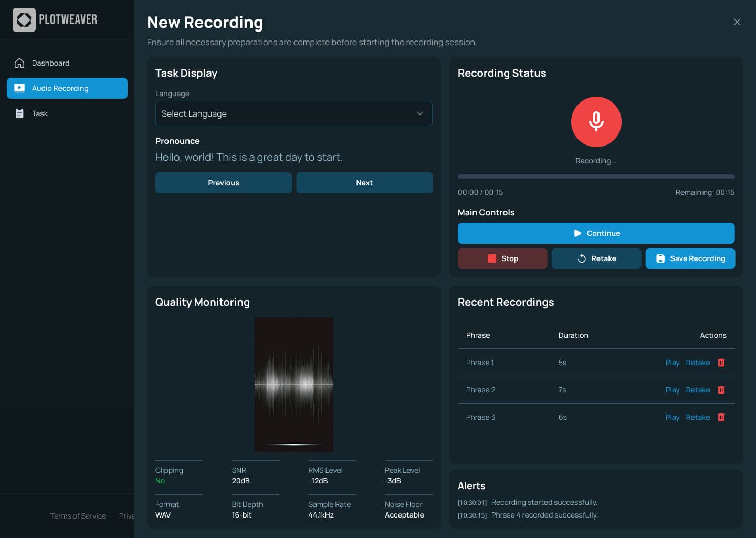Retake Phrase 1
This screenshot has height=538, width=756.
[x=698, y=363]
